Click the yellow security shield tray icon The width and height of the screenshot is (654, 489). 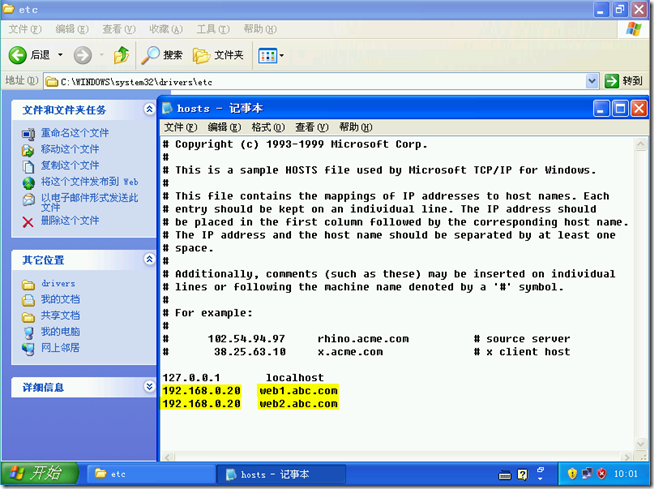[x=572, y=474]
